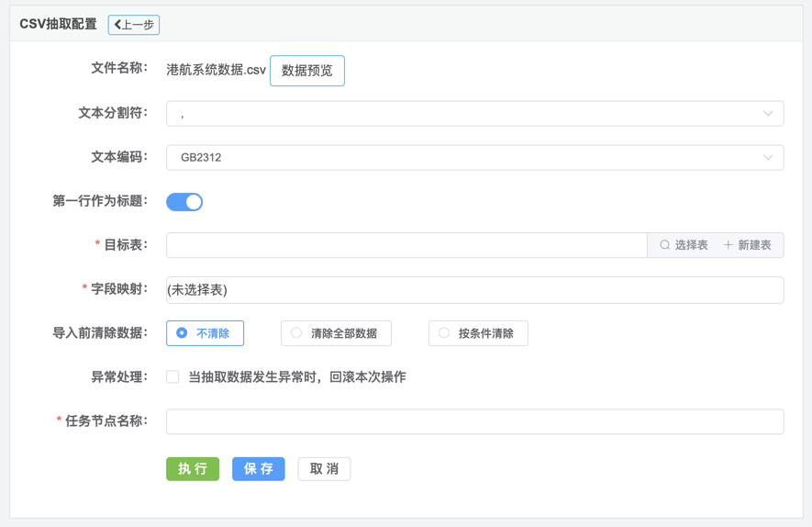The image size is (812, 527).
Task: Focus the 目标表 input field
Action: (406, 245)
